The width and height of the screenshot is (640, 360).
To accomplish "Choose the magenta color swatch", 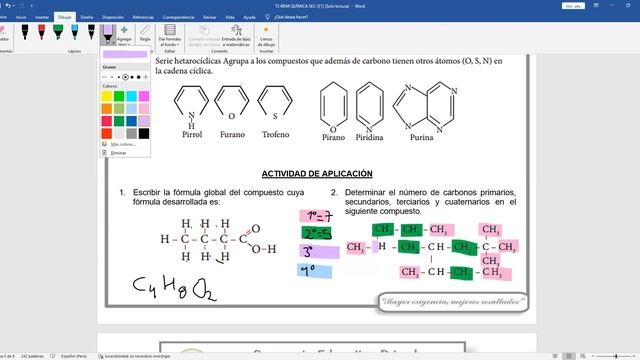I will click(x=144, y=96).
